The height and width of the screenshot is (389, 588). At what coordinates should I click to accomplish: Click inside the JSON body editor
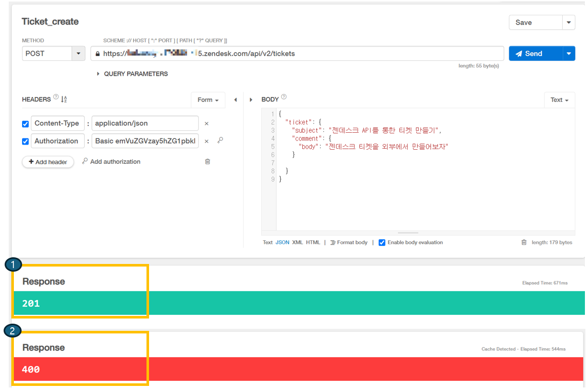[425, 169]
